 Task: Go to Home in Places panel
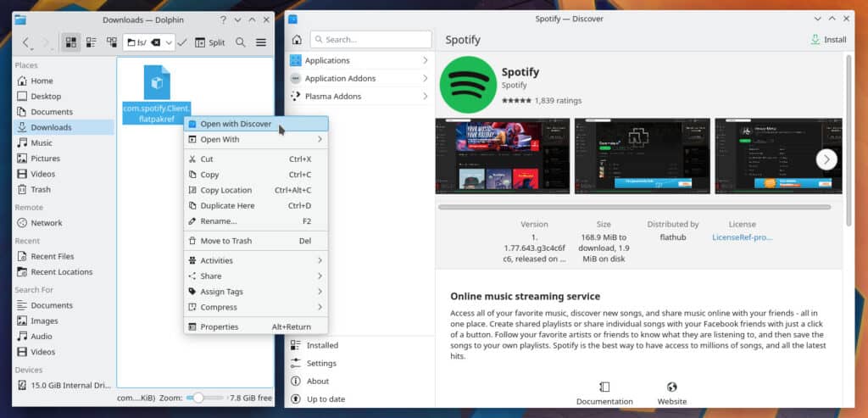coord(64,81)
